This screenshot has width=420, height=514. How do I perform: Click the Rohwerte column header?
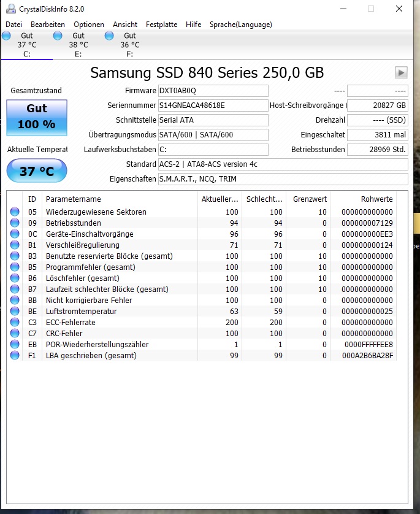pos(364,199)
